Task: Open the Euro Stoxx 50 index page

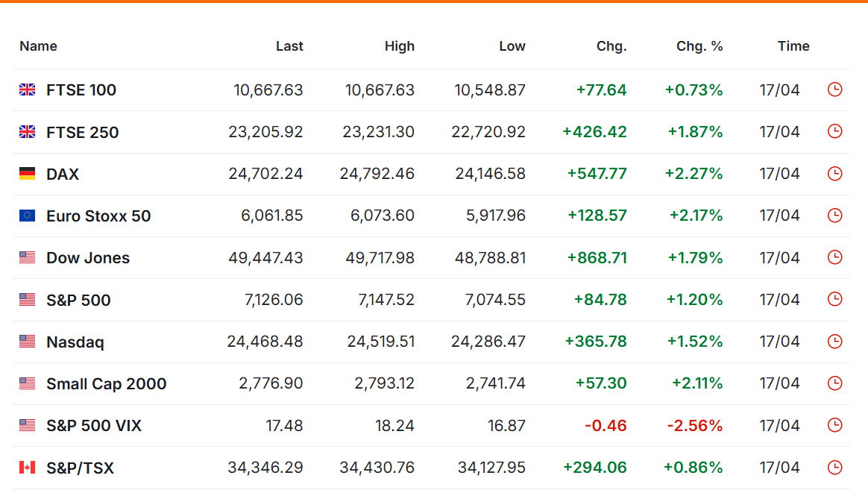Action: click(98, 216)
